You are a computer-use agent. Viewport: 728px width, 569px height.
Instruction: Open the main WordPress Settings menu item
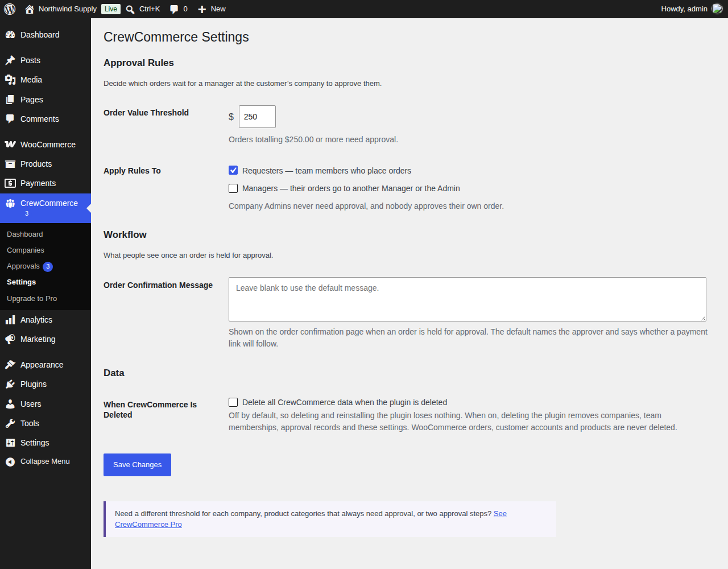pos(45,443)
